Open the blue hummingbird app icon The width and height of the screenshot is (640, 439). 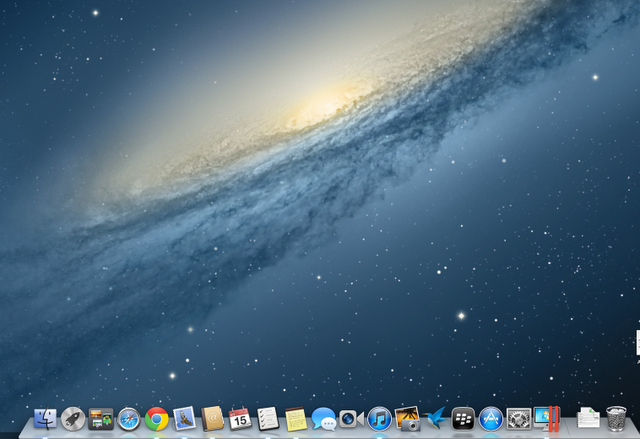point(435,419)
